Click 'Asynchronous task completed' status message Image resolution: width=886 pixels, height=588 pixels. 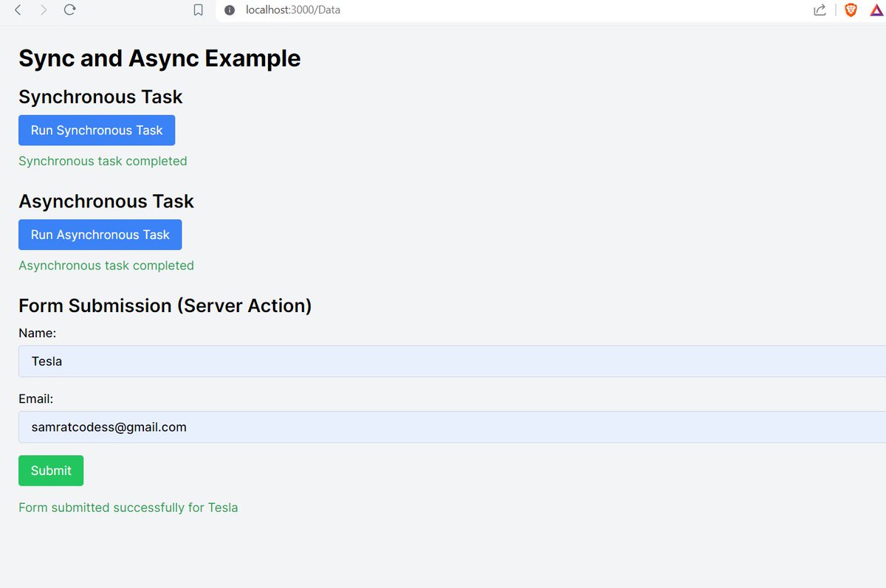coord(106,266)
